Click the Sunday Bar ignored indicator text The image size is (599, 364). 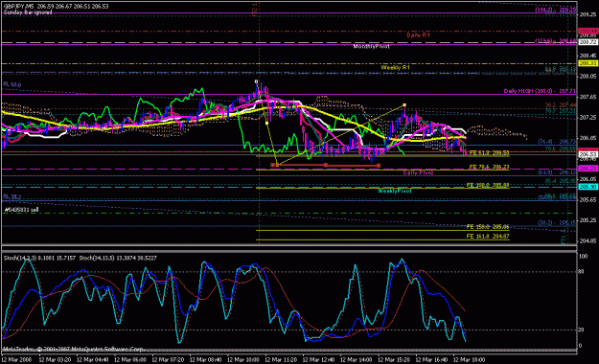point(28,12)
